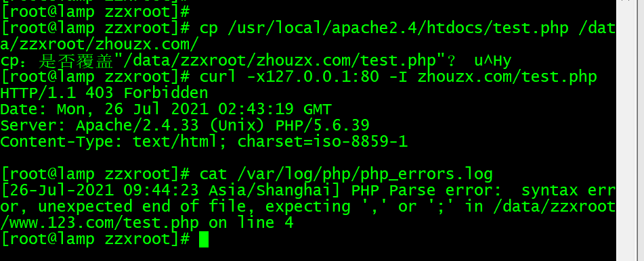This screenshot has width=644, height=261.
Task: Place cursor at the green terminal cursor block
Action: [x=204, y=239]
